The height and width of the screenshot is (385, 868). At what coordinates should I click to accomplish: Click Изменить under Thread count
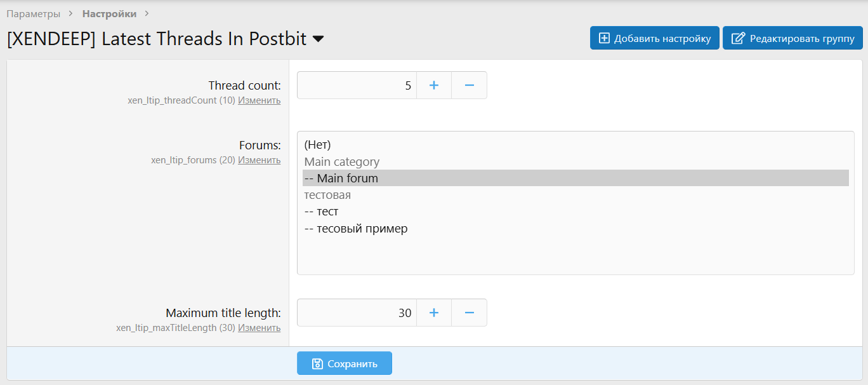point(259,100)
